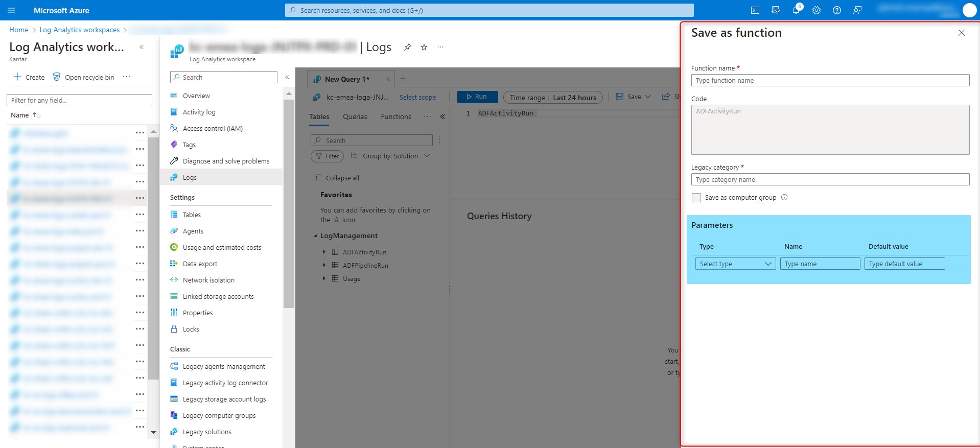
Task: Open more commands ellipsis after Open recycle bin
Action: [127, 77]
